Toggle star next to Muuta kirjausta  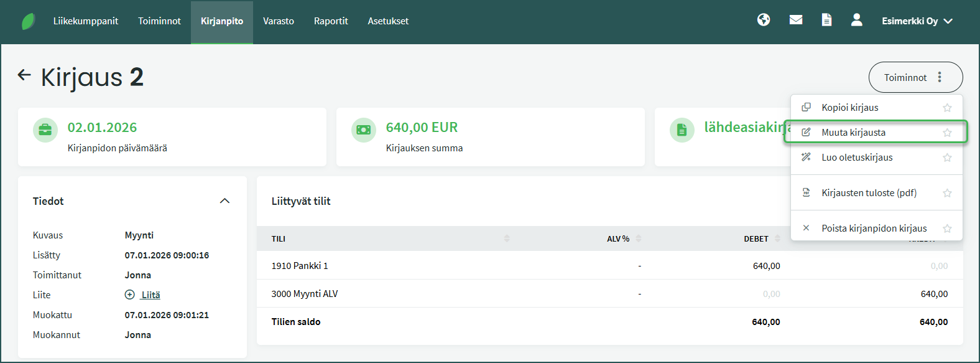click(x=947, y=133)
